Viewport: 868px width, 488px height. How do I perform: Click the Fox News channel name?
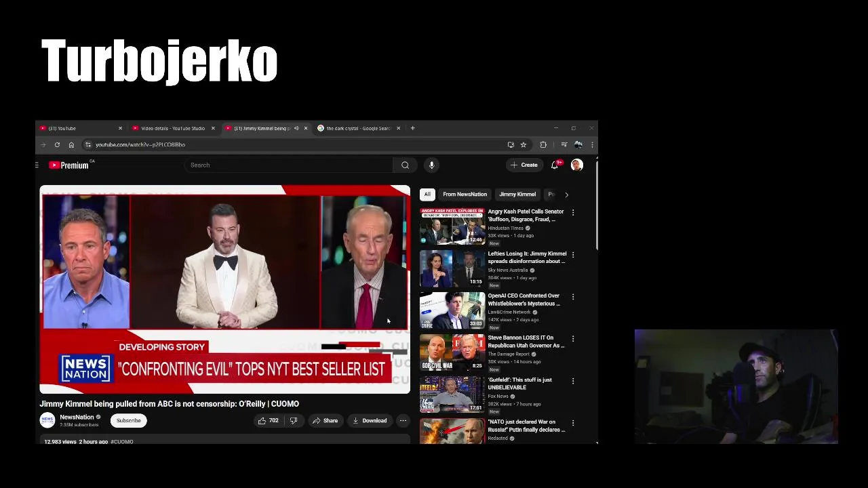point(498,396)
